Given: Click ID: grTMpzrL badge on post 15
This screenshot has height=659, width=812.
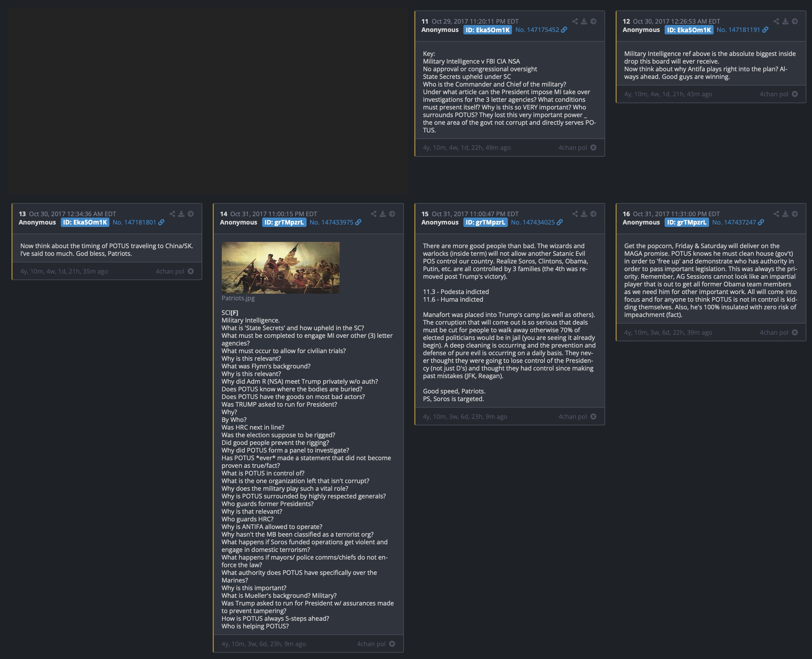Looking at the screenshot, I should coord(485,222).
